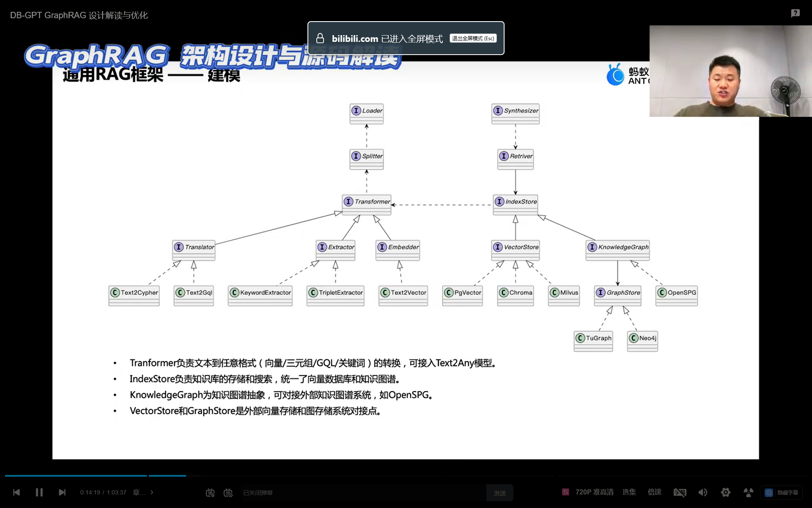Open danmaku settings icon
This screenshot has width=812, height=508.
[228, 493]
